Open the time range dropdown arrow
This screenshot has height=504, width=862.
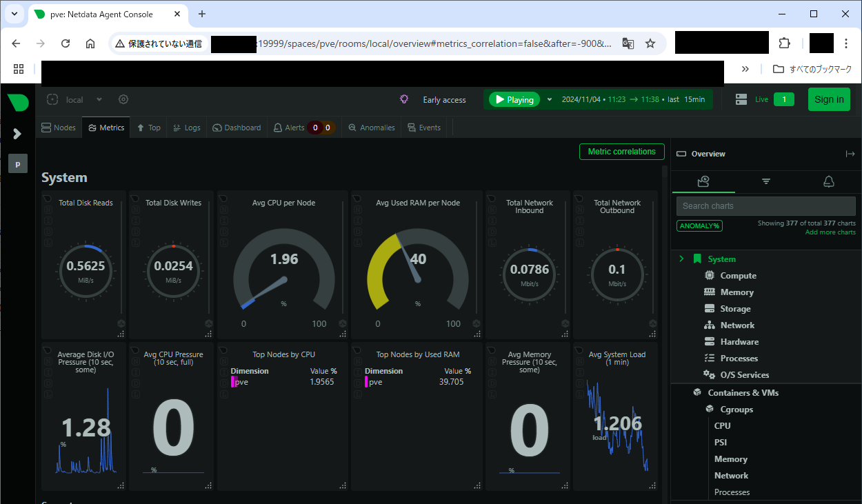[x=550, y=99]
